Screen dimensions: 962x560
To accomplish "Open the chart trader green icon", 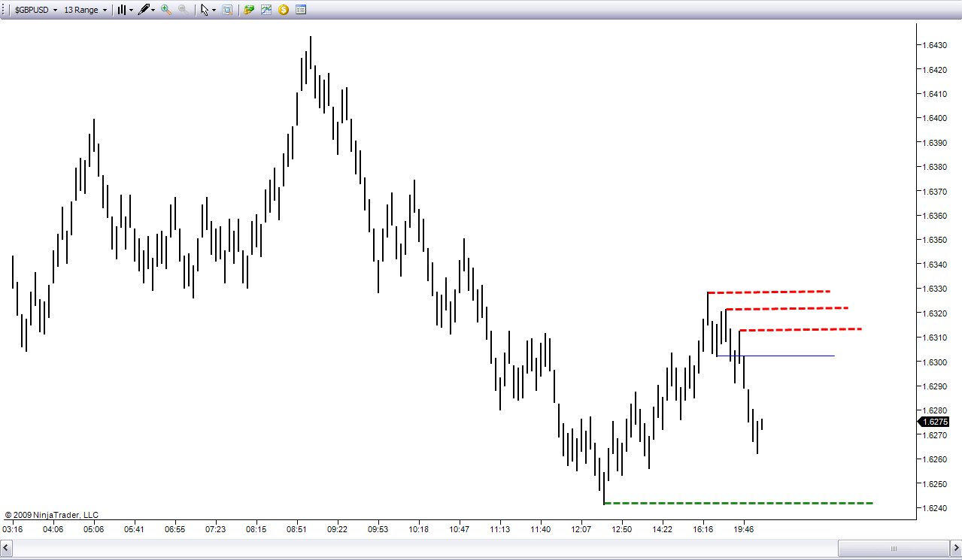I will (249, 11).
